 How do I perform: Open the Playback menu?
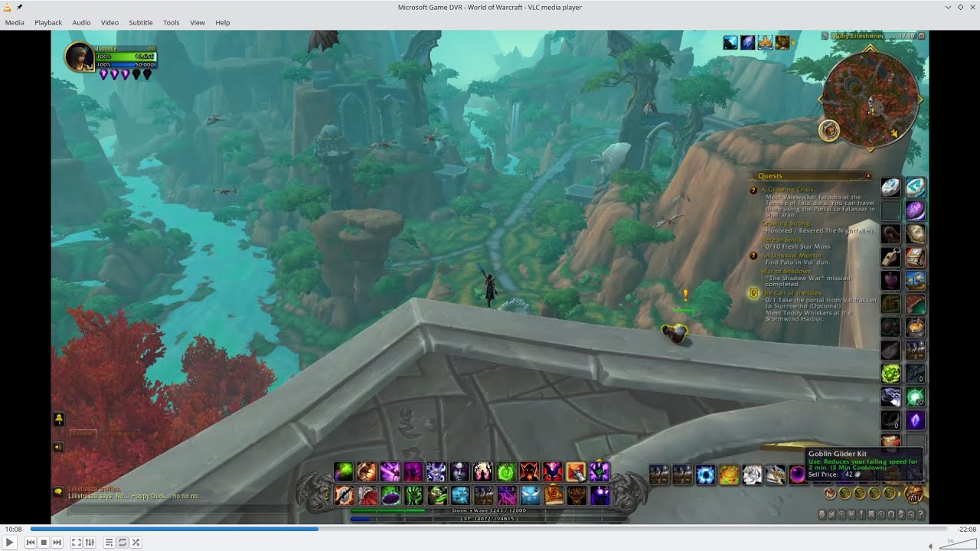(48, 22)
